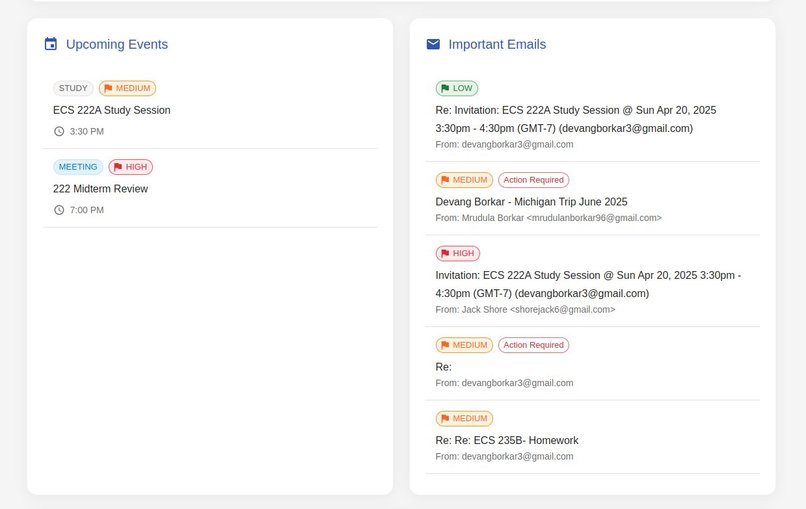Viewport: 806px width, 509px height.
Task: Click Action Required on the Michigan Trip email
Action: (534, 180)
